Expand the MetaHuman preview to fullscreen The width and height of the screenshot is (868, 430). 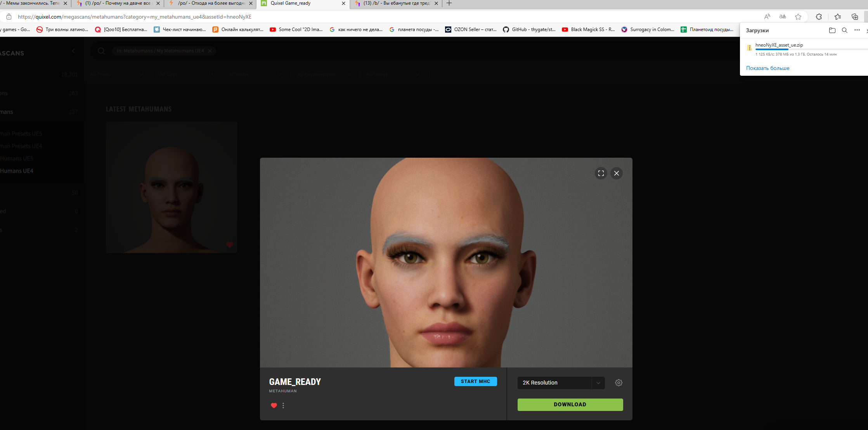click(601, 173)
